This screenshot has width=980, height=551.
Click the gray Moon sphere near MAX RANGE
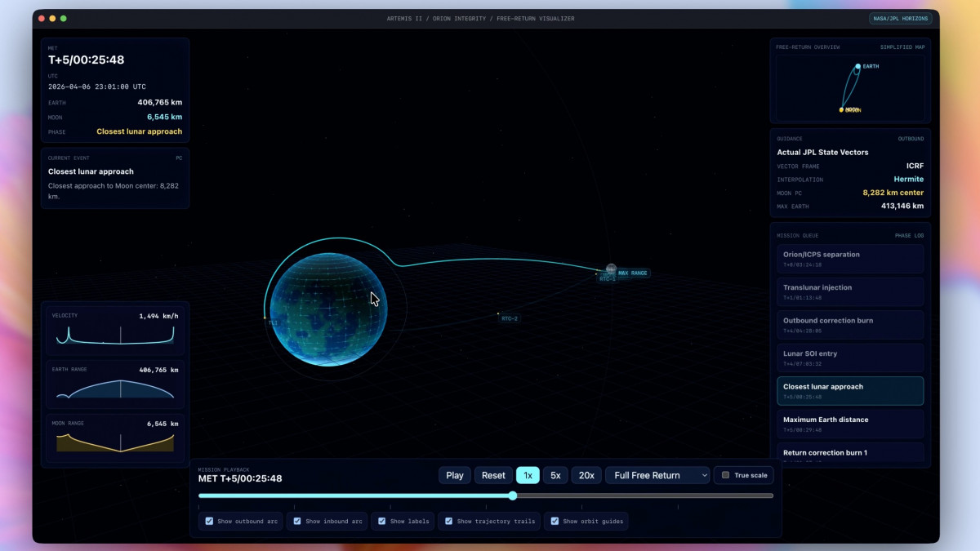[611, 269]
